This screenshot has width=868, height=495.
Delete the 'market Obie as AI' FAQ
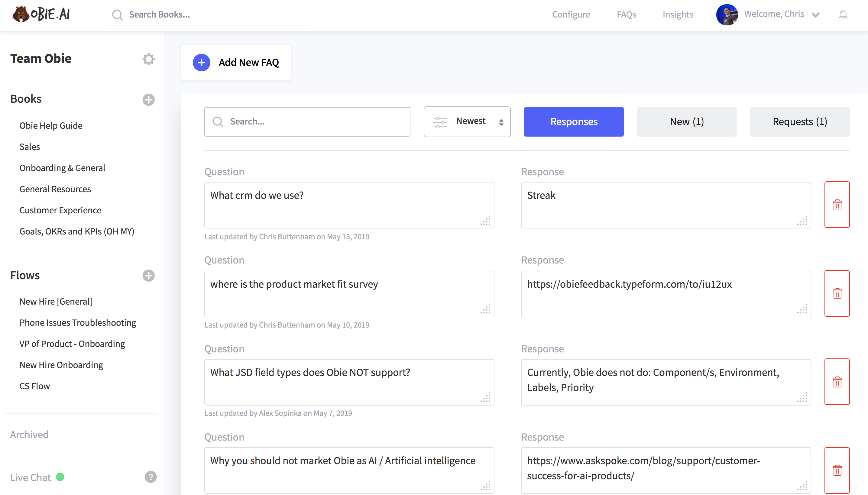pyautogui.click(x=837, y=471)
